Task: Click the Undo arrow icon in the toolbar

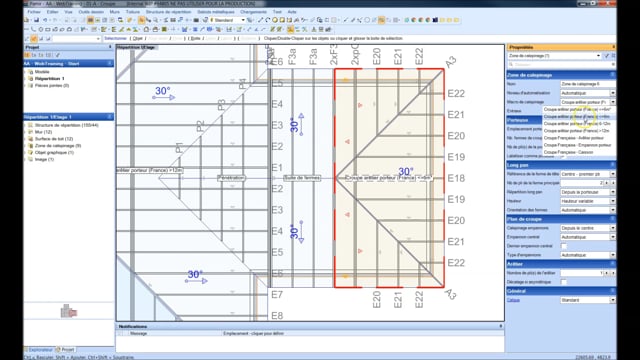Action: tap(45, 20)
